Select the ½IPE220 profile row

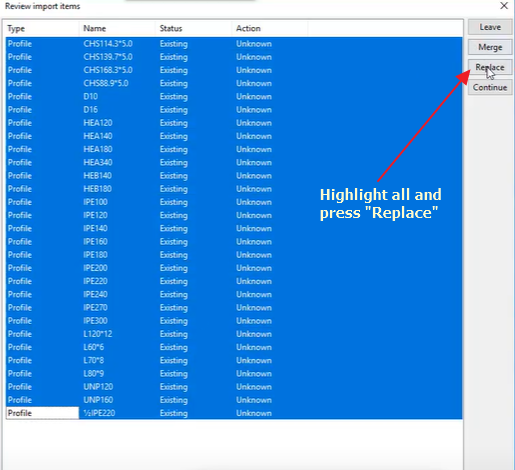coord(234,413)
